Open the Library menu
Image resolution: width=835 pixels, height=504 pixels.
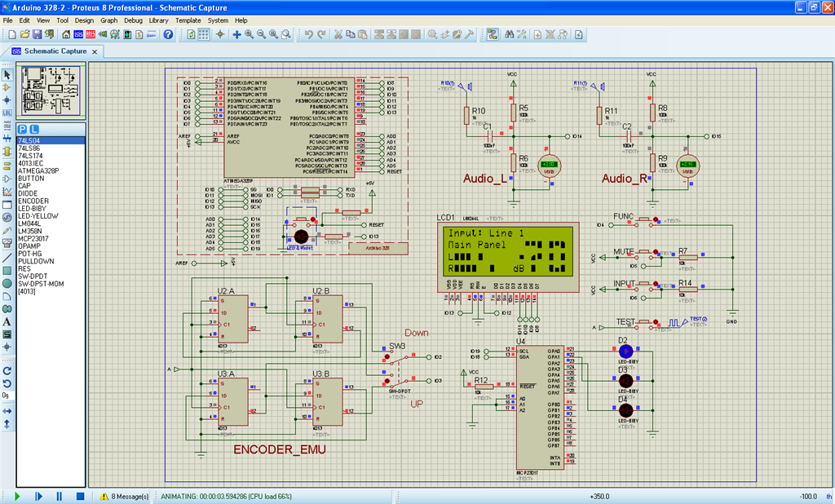click(x=159, y=20)
